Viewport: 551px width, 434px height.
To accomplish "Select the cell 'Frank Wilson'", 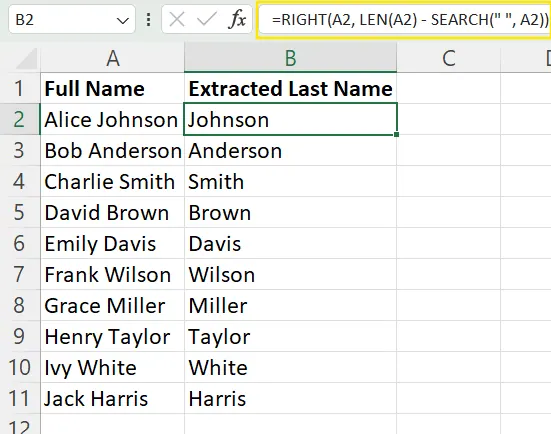I will point(112,274).
